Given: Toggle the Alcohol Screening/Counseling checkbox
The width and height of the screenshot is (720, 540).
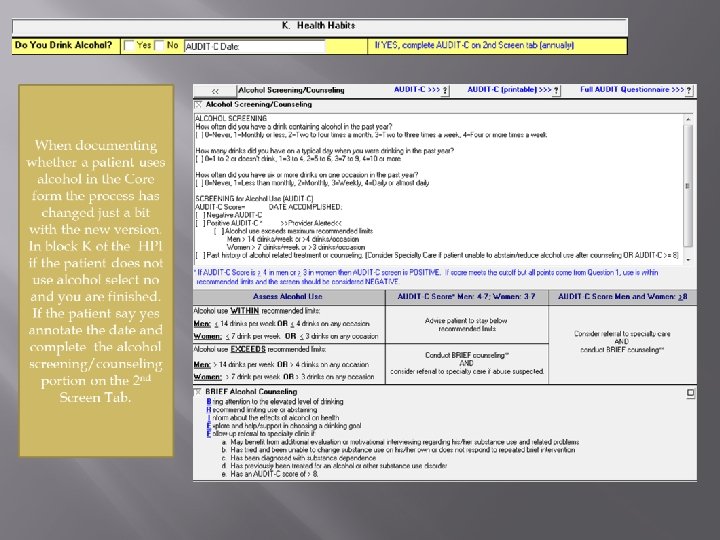Looking at the screenshot, I should pos(198,105).
